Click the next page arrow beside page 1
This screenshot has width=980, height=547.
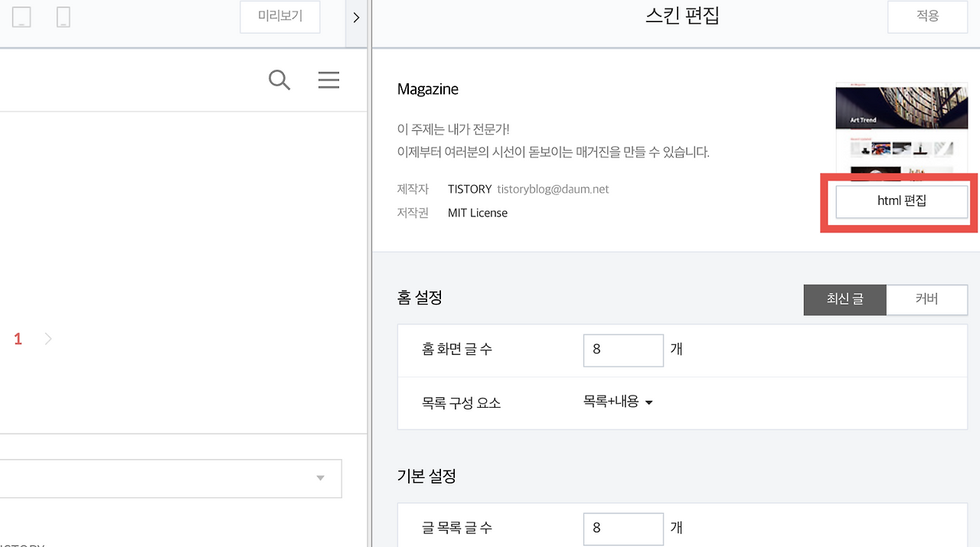point(47,338)
